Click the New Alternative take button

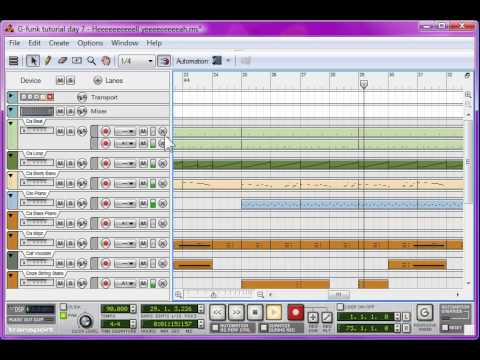click(x=327, y=317)
